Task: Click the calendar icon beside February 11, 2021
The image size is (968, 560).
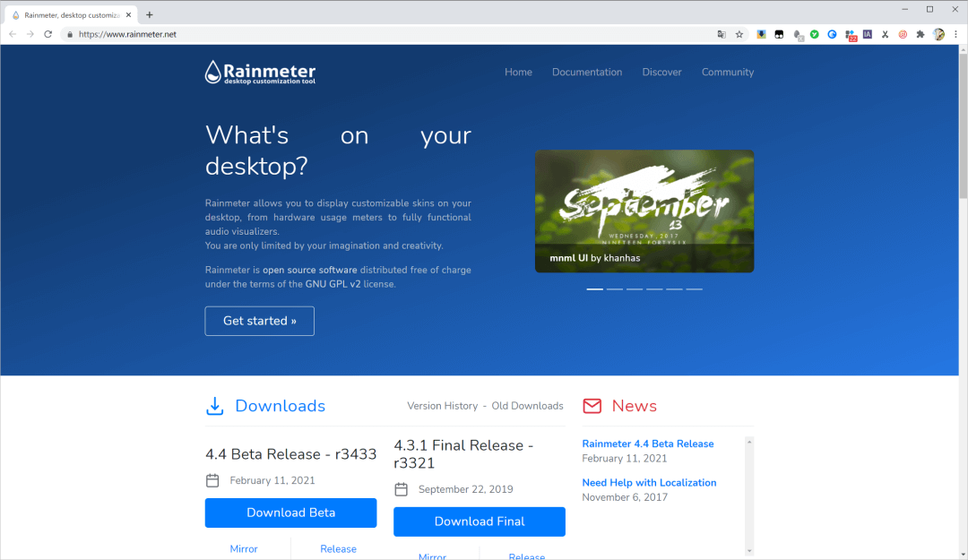Action: [212, 480]
